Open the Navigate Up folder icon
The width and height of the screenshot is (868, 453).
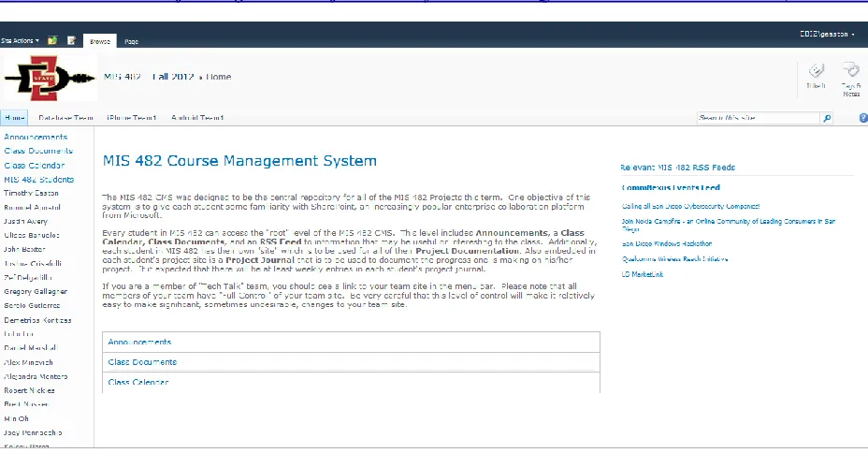pos(52,40)
